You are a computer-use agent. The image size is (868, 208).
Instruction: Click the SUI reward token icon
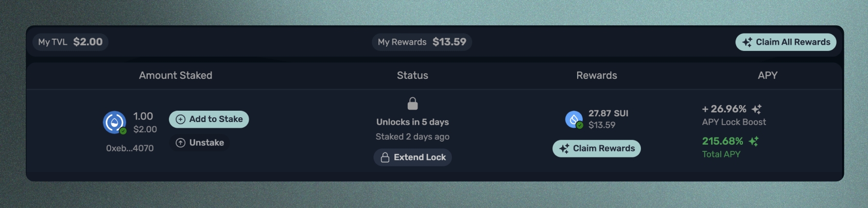[x=574, y=119]
